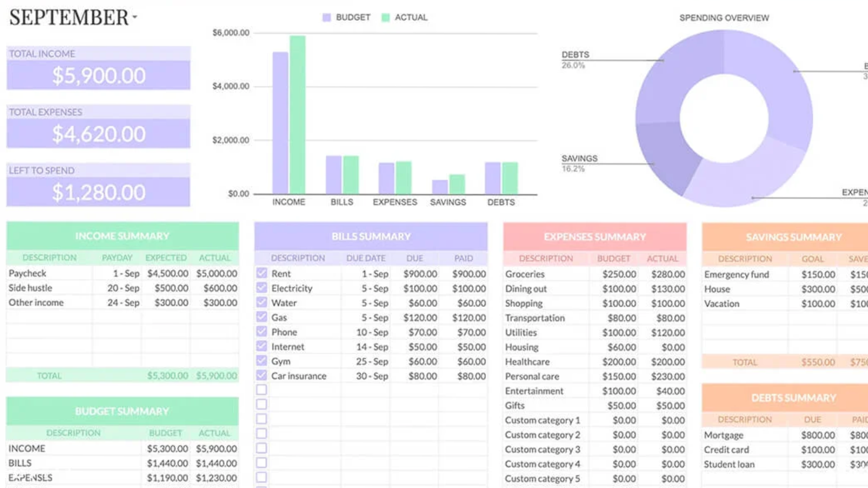The height and width of the screenshot is (488, 868).
Task: Select the Emergency fund savings cell
Action: pos(745,274)
